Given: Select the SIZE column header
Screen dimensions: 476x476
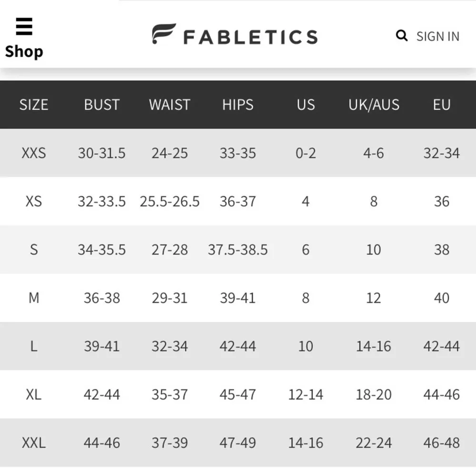Looking at the screenshot, I should (x=34, y=105).
